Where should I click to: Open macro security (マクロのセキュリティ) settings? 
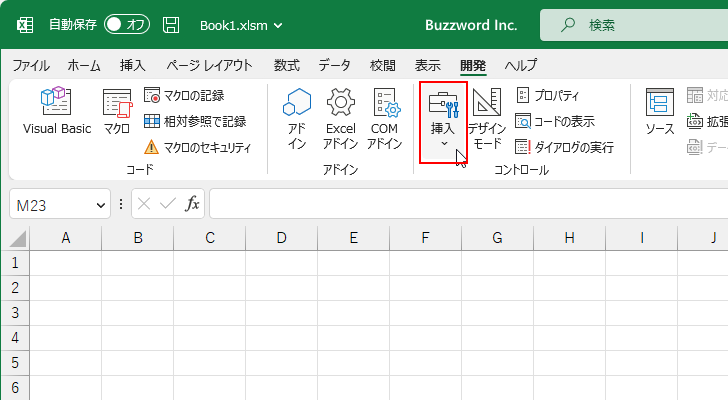click(x=206, y=147)
